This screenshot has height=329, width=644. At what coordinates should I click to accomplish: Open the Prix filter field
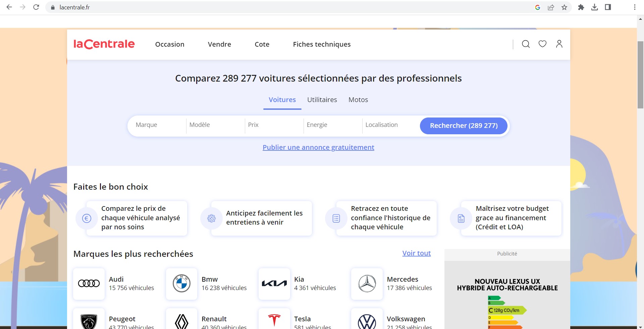(273, 125)
